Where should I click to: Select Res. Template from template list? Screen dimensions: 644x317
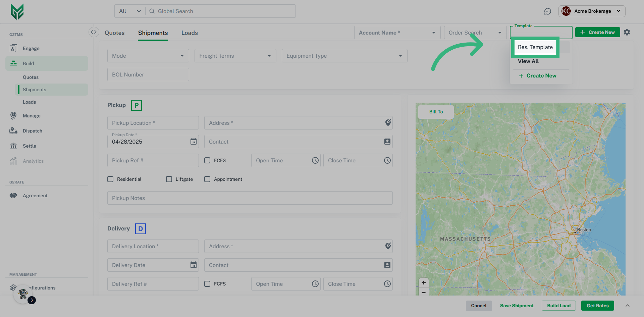coord(535,47)
